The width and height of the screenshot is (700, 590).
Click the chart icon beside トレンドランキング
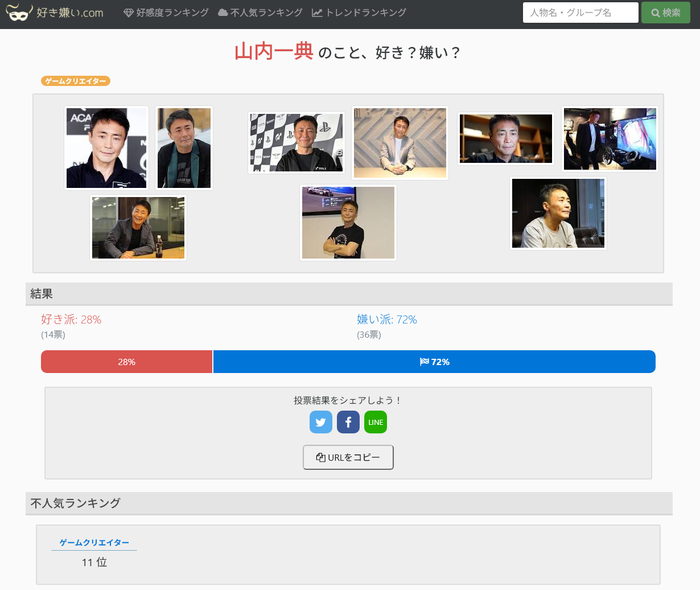click(317, 13)
